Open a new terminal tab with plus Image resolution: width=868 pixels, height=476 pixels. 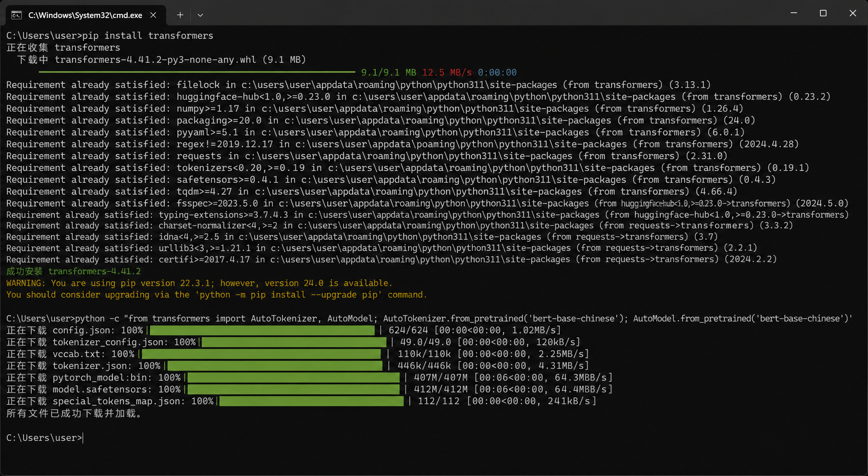[x=180, y=15]
